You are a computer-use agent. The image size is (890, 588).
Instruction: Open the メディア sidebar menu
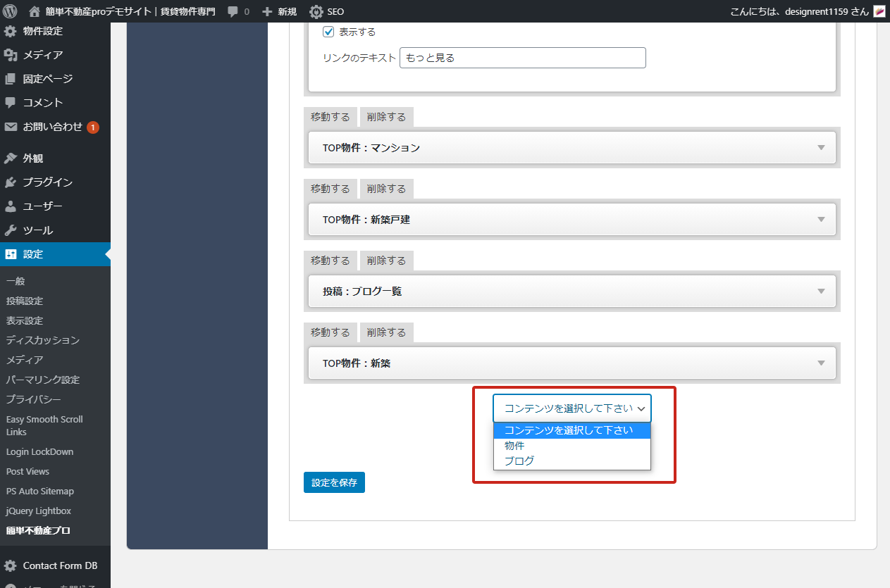pos(42,55)
